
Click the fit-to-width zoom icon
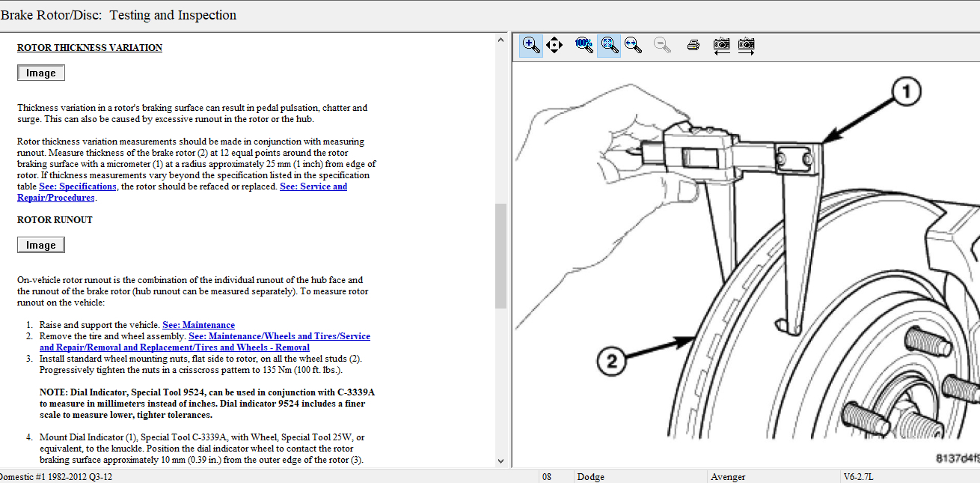tap(634, 46)
